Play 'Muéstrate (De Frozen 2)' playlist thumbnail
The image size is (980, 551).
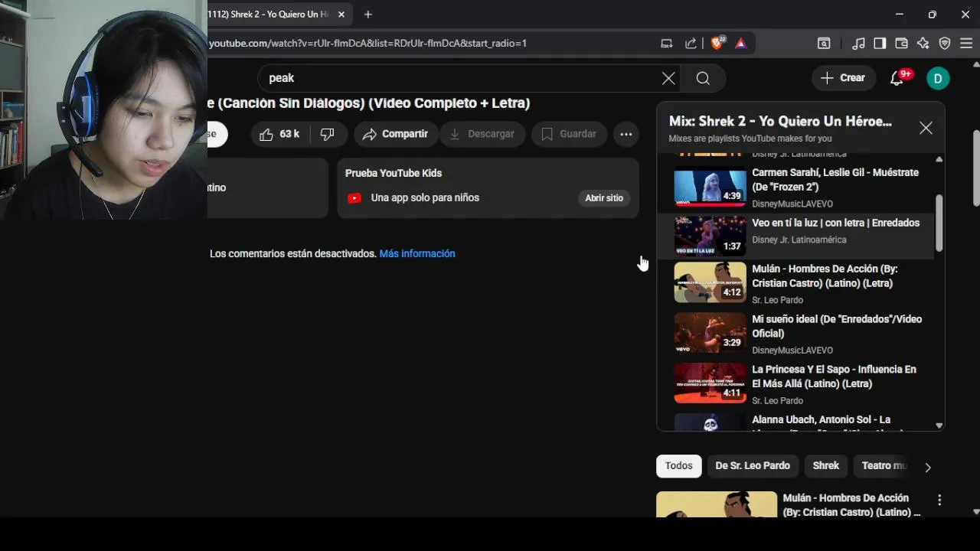pyautogui.click(x=710, y=187)
